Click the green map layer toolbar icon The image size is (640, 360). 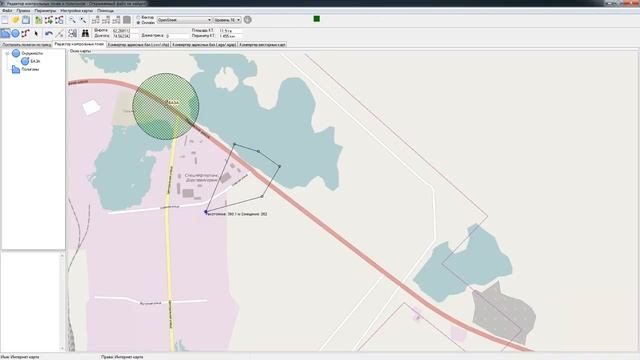click(x=38, y=20)
